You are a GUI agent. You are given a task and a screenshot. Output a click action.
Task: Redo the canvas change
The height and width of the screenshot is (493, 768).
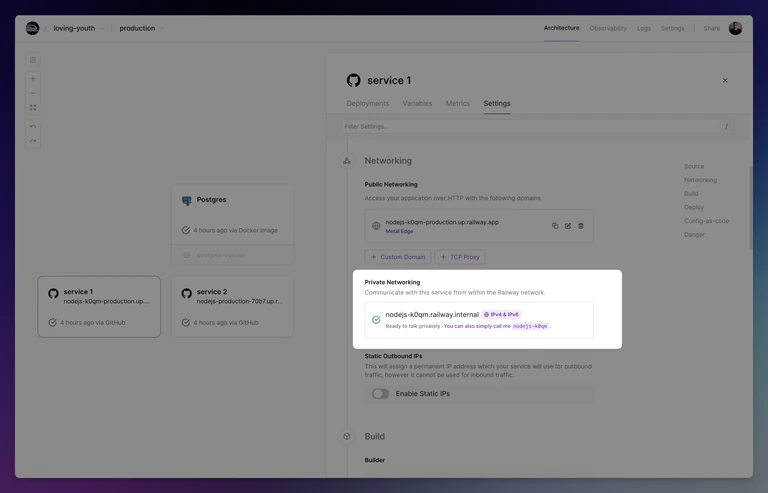point(33,141)
